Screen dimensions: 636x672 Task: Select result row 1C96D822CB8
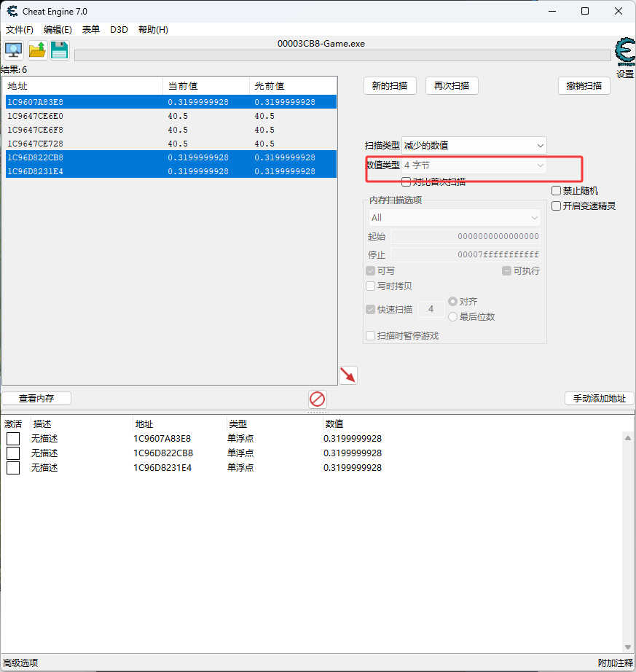tap(171, 157)
